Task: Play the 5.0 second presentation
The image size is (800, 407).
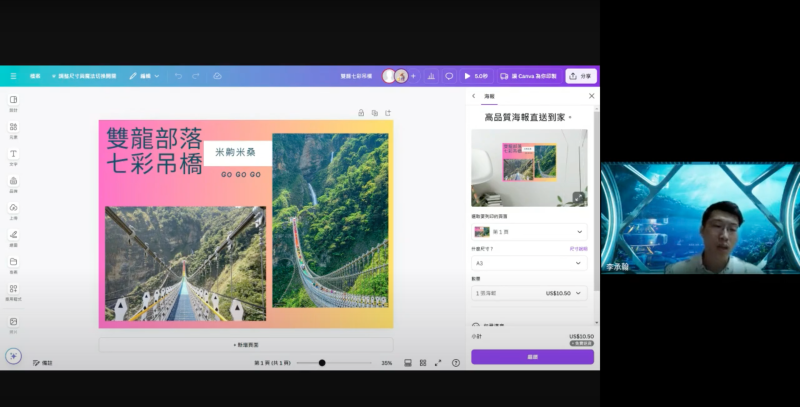Action: [476, 76]
